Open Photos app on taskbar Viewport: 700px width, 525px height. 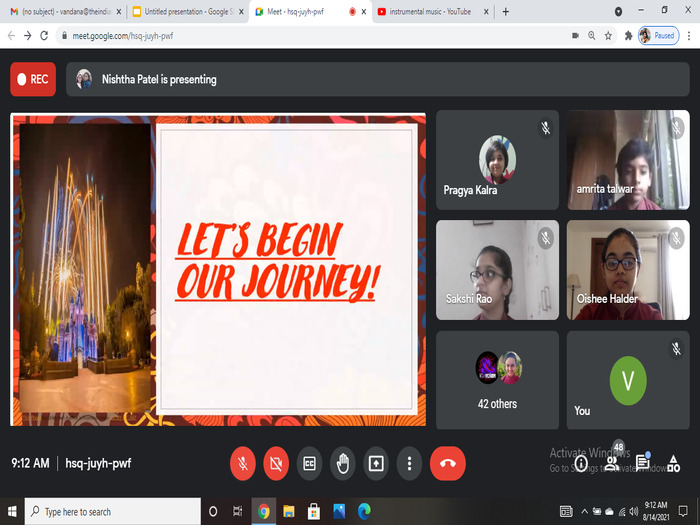pos(339,511)
